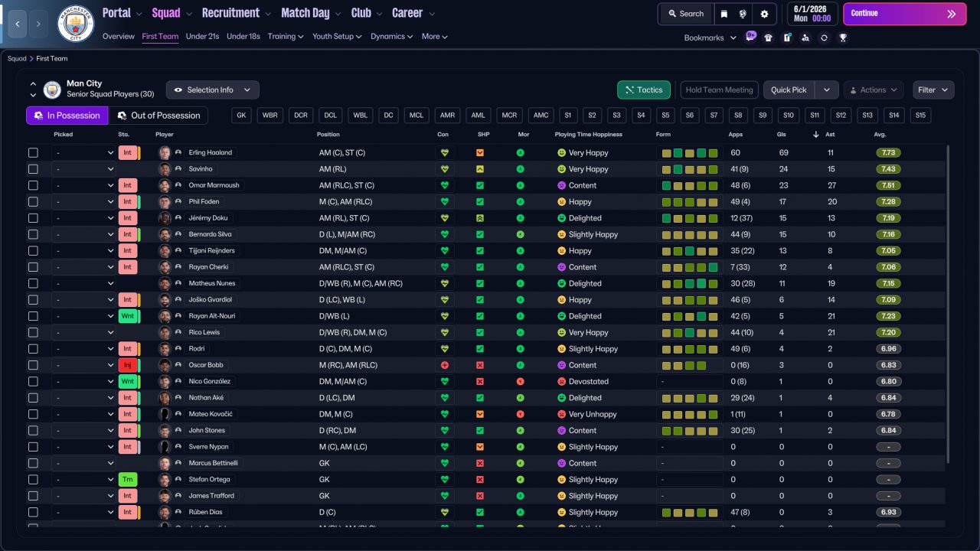Switch to Out of Possession view

(x=158, y=116)
